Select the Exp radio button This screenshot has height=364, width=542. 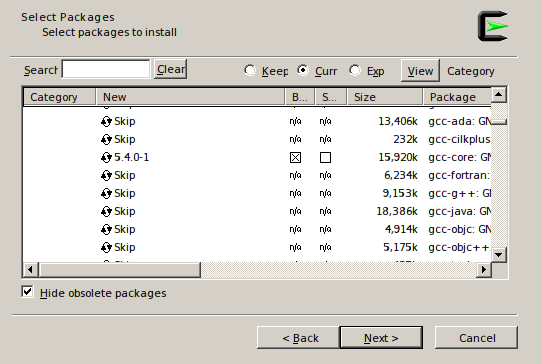[x=355, y=70]
